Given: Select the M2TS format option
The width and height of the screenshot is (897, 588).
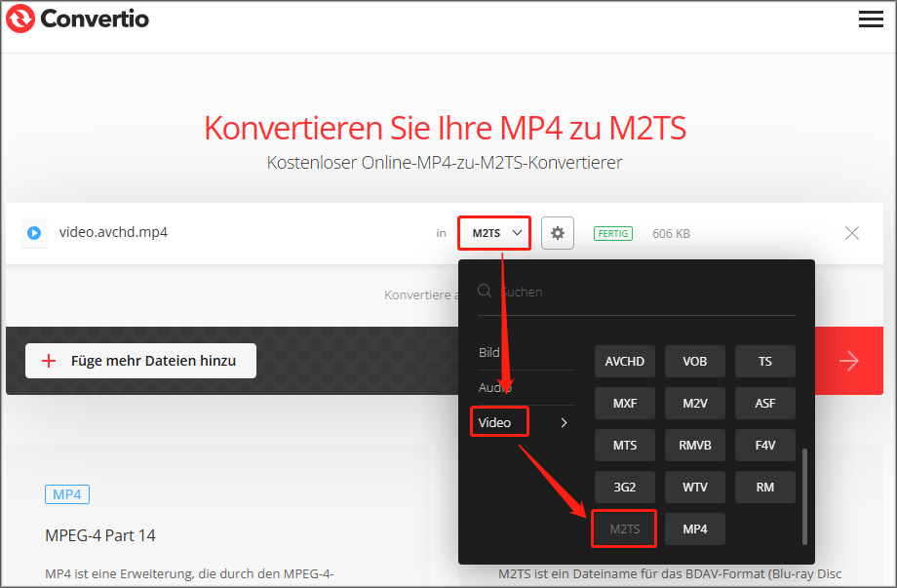Looking at the screenshot, I should pyautogui.click(x=624, y=529).
